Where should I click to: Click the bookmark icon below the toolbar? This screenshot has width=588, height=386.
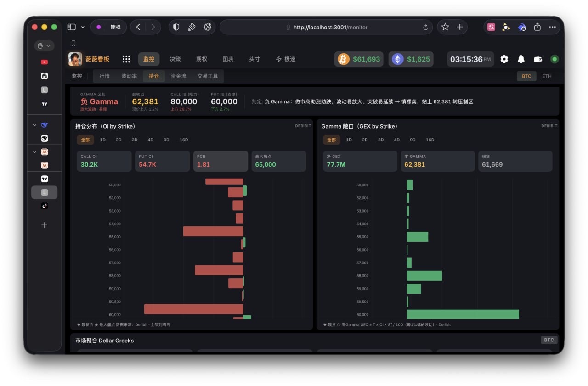coord(73,43)
